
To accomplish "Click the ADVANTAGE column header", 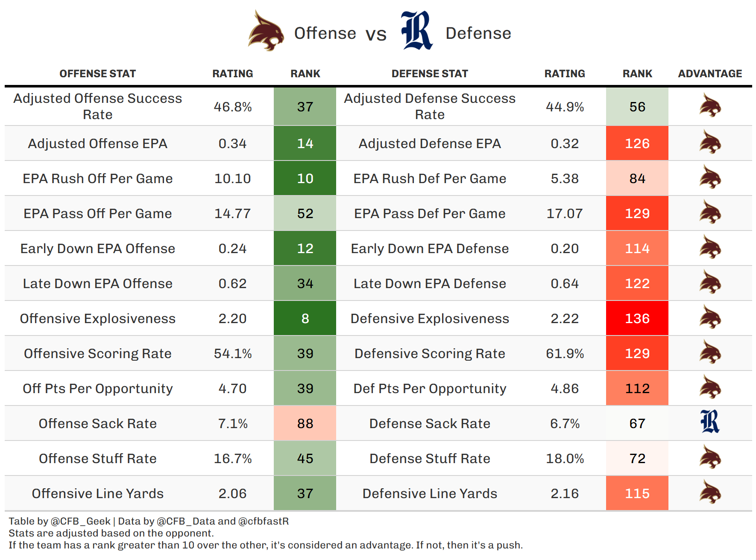I will click(710, 74).
